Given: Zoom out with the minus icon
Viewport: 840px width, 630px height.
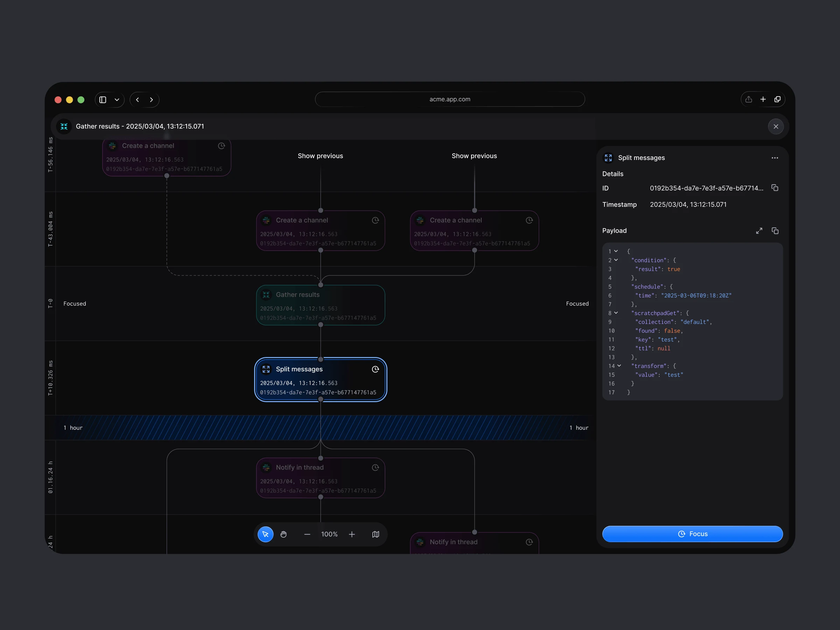Looking at the screenshot, I should pyautogui.click(x=307, y=534).
